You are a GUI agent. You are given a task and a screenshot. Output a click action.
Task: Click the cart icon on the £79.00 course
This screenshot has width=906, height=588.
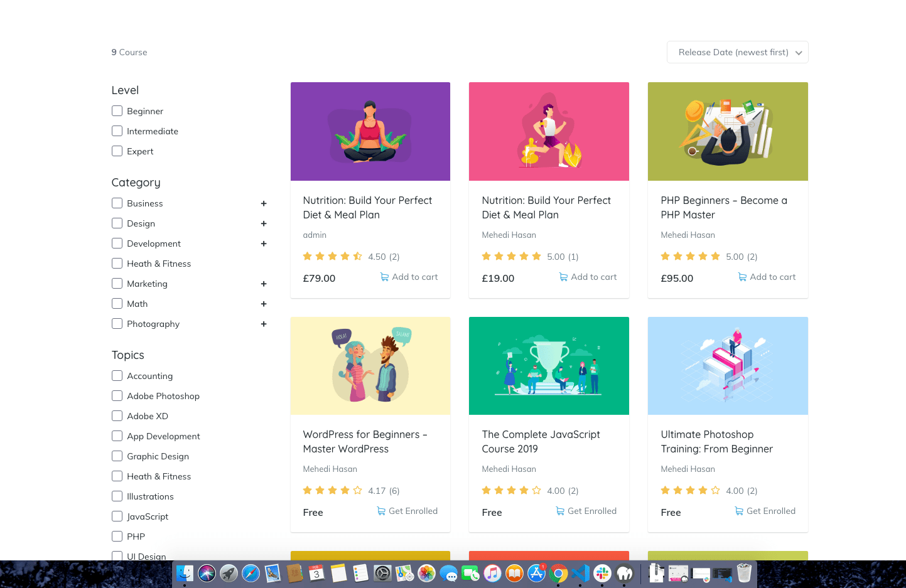[384, 277]
